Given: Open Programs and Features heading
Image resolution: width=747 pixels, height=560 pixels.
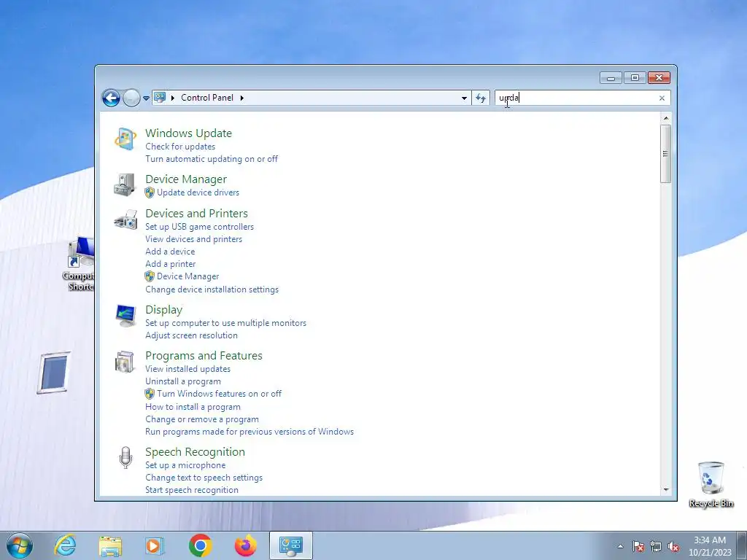Looking at the screenshot, I should tap(204, 356).
